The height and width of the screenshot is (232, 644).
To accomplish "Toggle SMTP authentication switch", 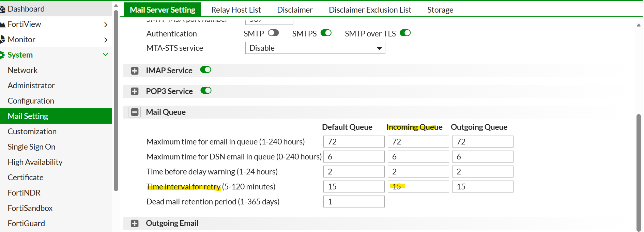I will [x=273, y=33].
